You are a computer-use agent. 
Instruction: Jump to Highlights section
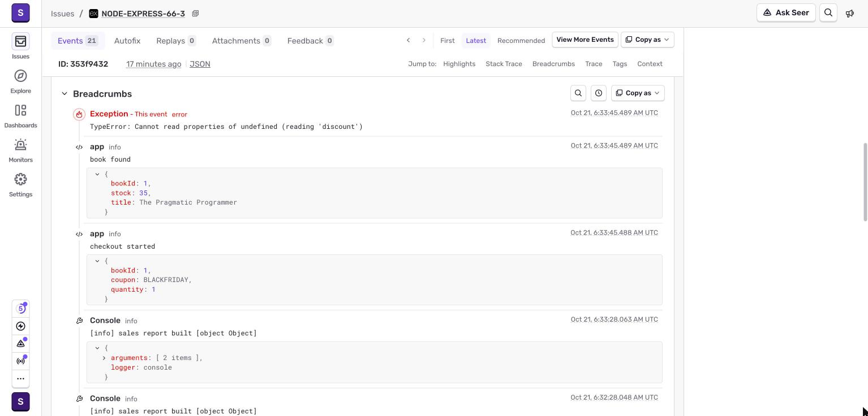[x=459, y=64]
